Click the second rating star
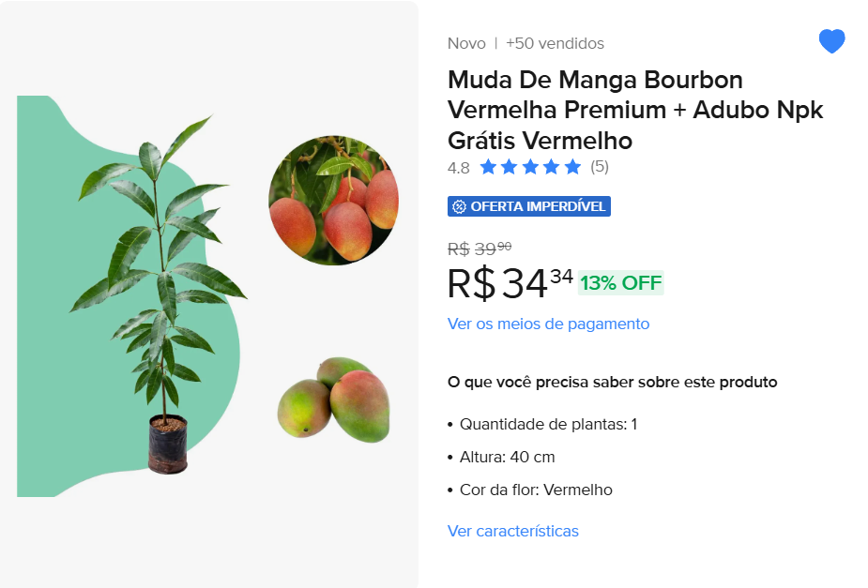The width and height of the screenshot is (868, 588). [x=510, y=168]
